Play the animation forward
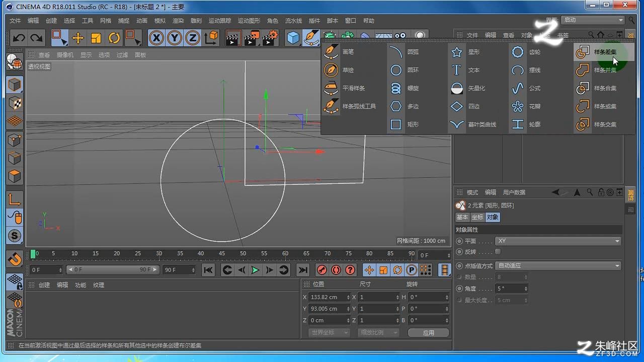 tap(255, 270)
